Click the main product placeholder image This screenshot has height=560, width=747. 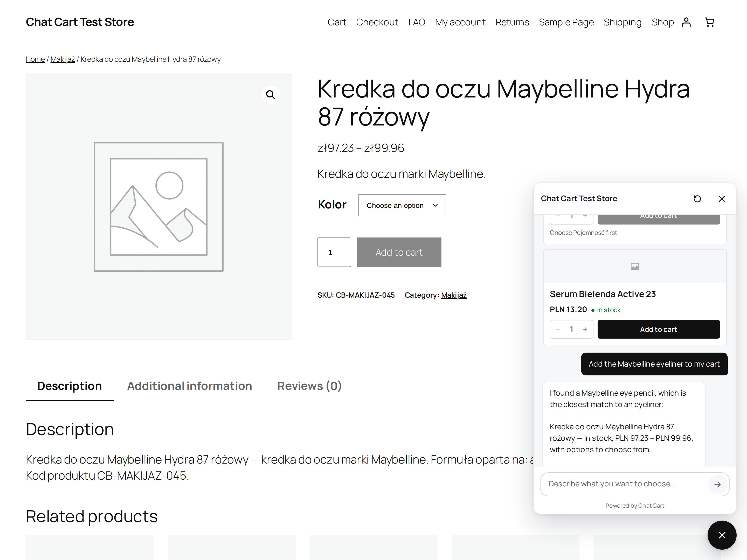click(x=158, y=207)
